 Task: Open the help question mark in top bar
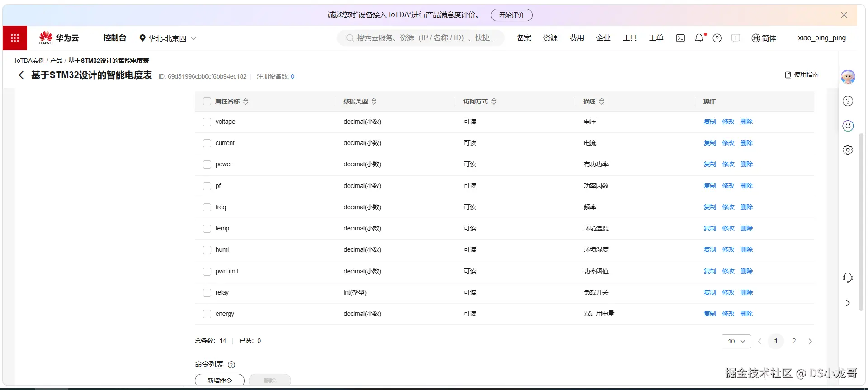point(717,38)
